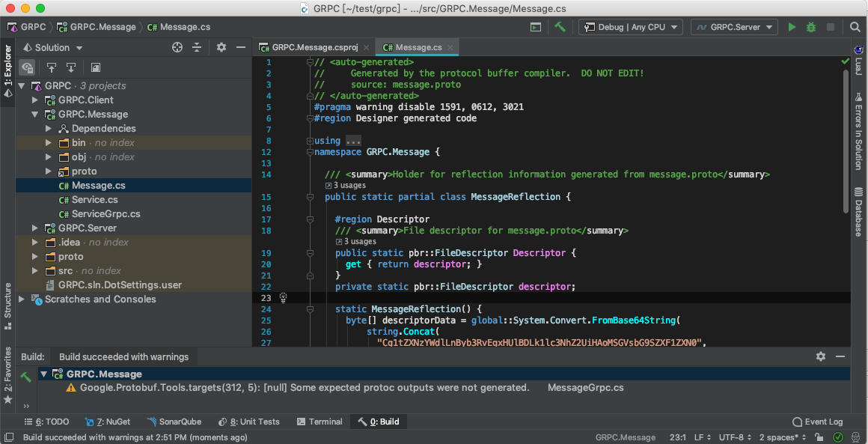The width and height of the screenshot is (868, 444).
Task: Open Search Everywhere magnifier
Action: click(x=855, y=26)
